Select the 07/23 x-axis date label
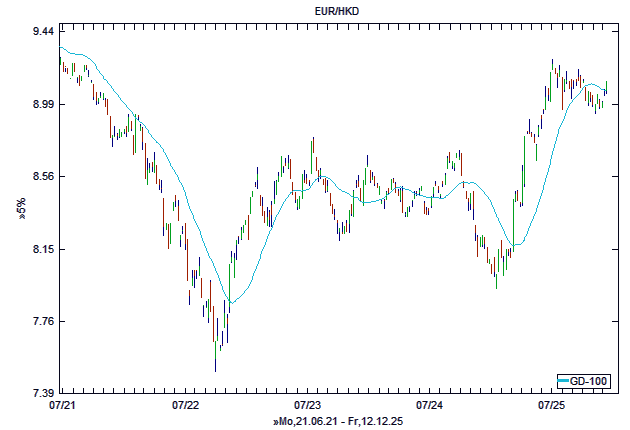The image size is (630, 430). click(x=308, y=406)
